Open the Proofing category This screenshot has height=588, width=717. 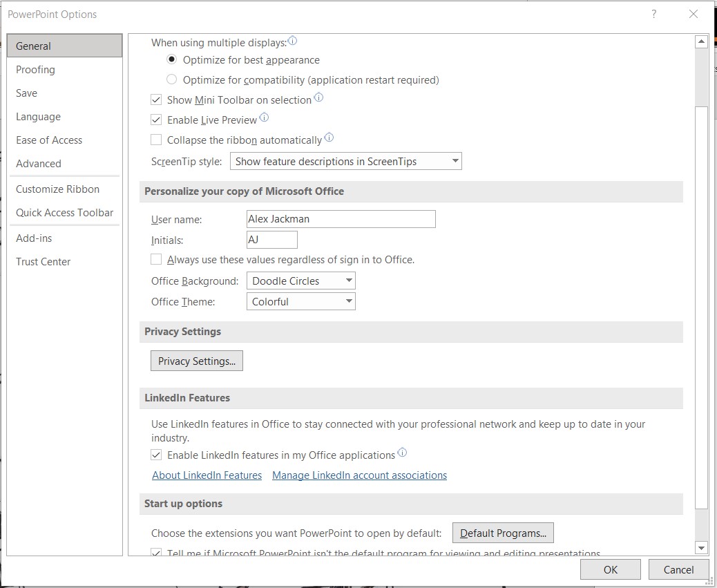pos(65,70)
